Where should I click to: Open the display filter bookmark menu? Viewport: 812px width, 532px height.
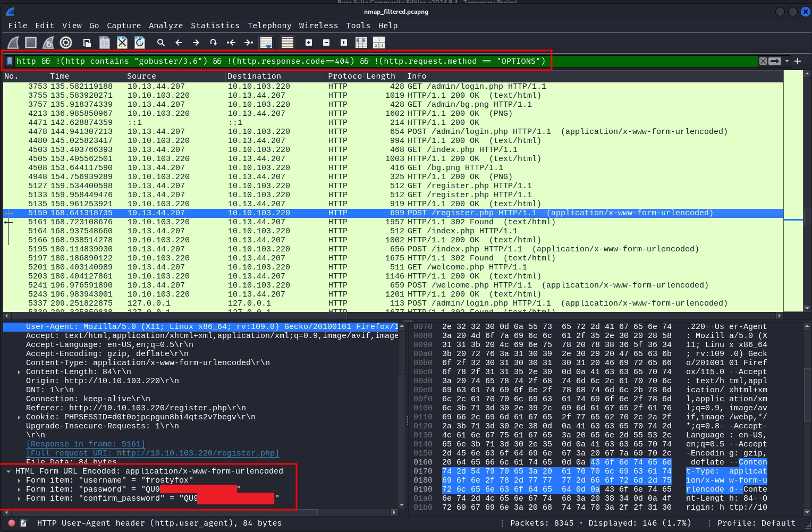click(10, 61)
